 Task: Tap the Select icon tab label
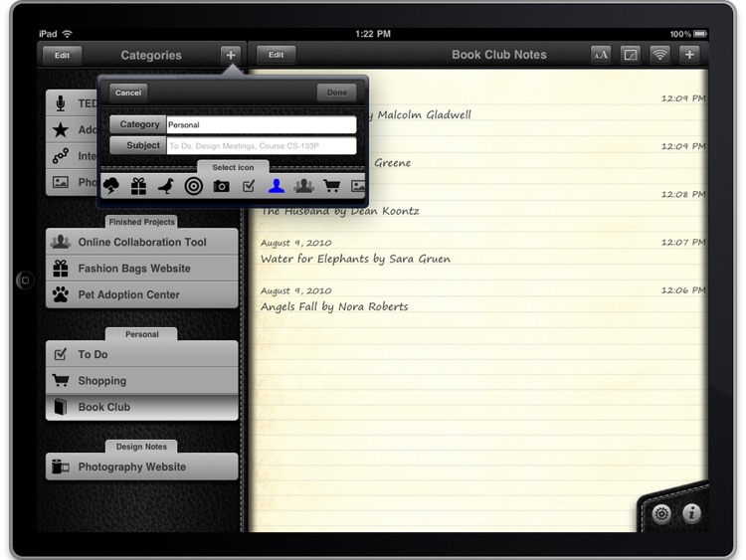pos(233,167)
